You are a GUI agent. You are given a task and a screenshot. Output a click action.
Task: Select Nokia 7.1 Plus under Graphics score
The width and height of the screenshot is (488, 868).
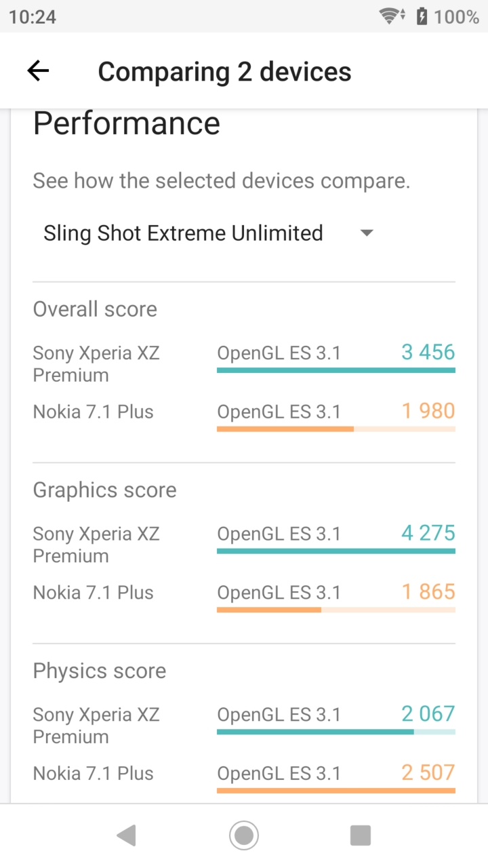(94, 592)
